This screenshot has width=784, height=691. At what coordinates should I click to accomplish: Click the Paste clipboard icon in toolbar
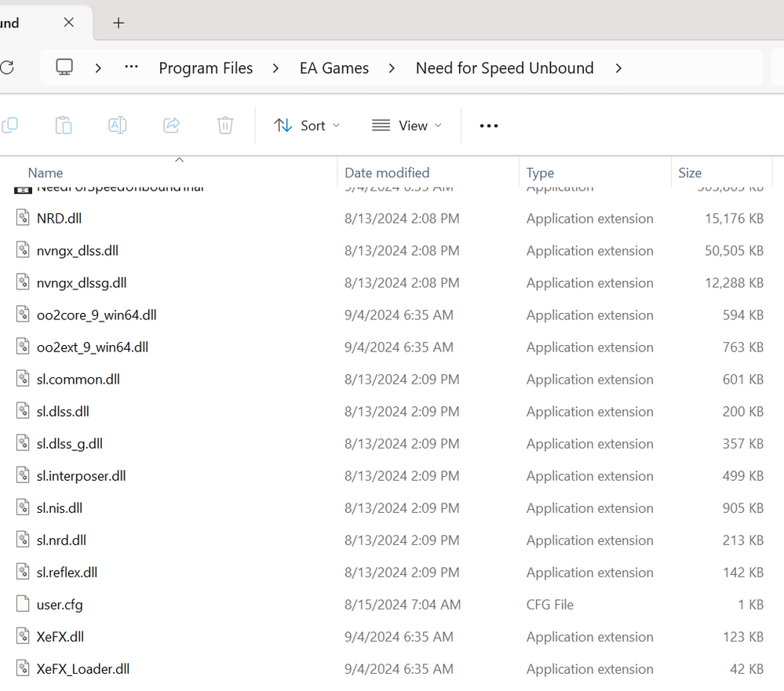[x=64, y=125]
